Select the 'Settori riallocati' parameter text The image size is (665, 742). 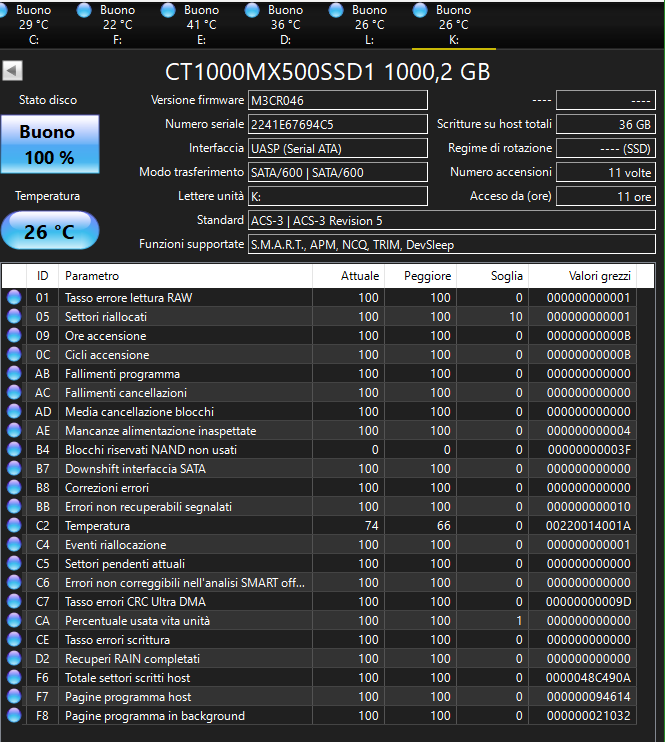click(106, 317)
